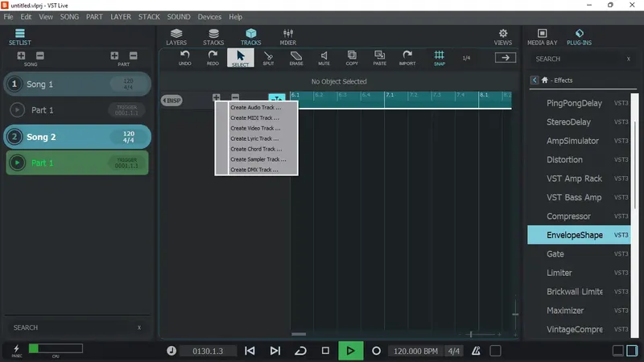
Task: Open the Setlist panel
Action: click(x=19, y=37)
